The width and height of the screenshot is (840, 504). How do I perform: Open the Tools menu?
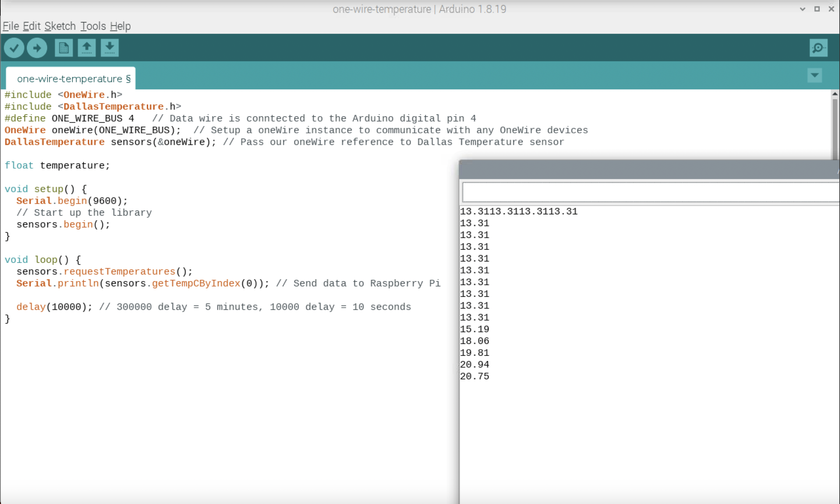pyautogui.click(x=93, y=26)
